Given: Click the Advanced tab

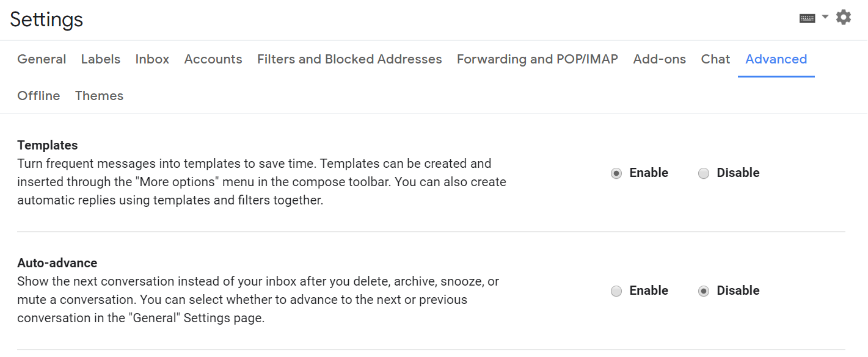Looking at the screenshot, I should tap(776, 59).
